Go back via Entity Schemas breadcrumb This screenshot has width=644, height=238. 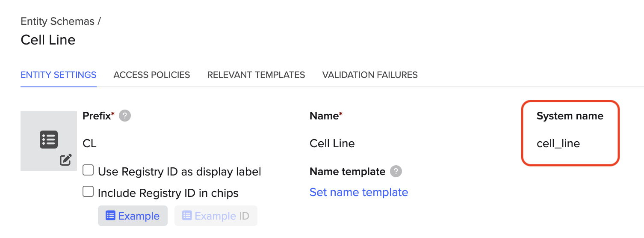(x=57, y=21)
